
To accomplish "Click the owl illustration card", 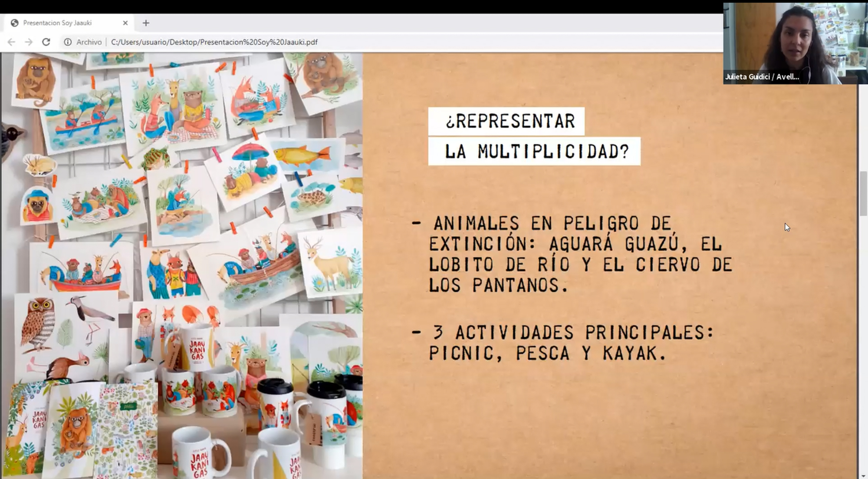I will point(39,324).
